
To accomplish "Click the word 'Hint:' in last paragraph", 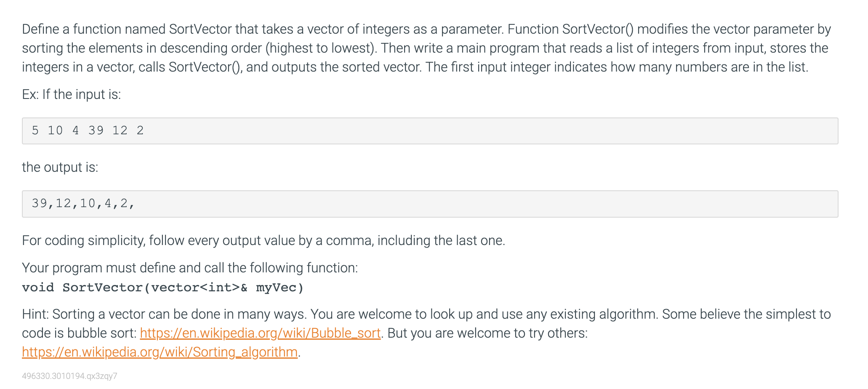I will [35, 314].
